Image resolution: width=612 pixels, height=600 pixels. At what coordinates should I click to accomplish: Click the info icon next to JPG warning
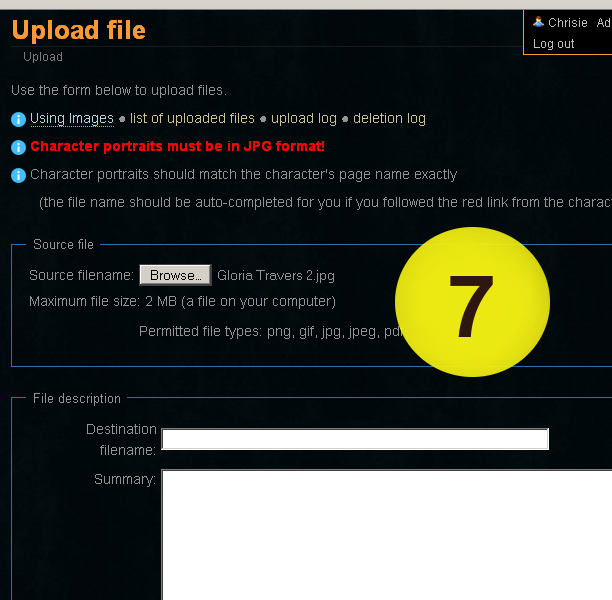pyautogui.click(x=18, y=147)
